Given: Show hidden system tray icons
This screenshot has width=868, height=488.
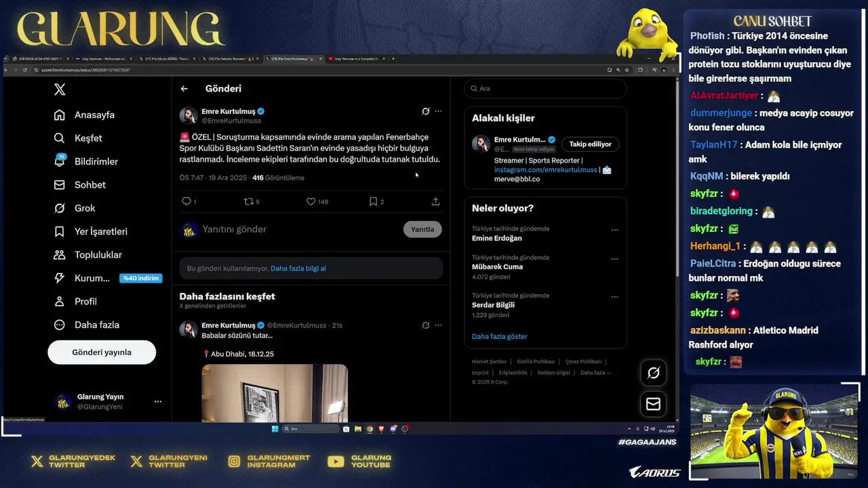Looking at the screenshot, I should coord(629,429).
